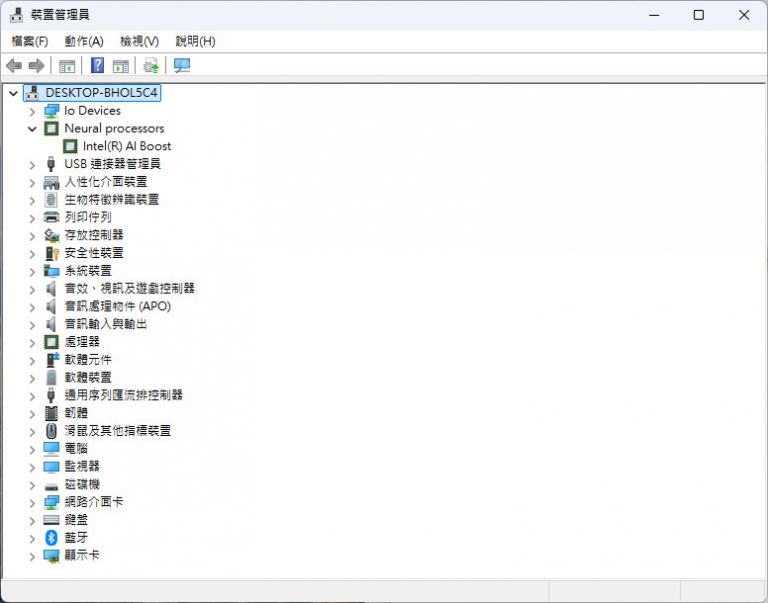The width and height of the screenshot is (768, 603).
Task: Click the 磁碟機 drive icon
Action: (51, 486)
